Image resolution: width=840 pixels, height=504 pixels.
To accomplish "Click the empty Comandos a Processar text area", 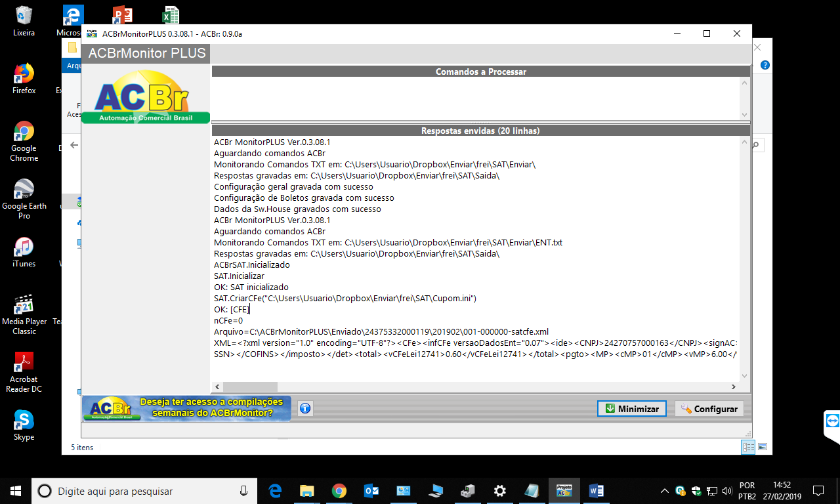I will 475,98.
